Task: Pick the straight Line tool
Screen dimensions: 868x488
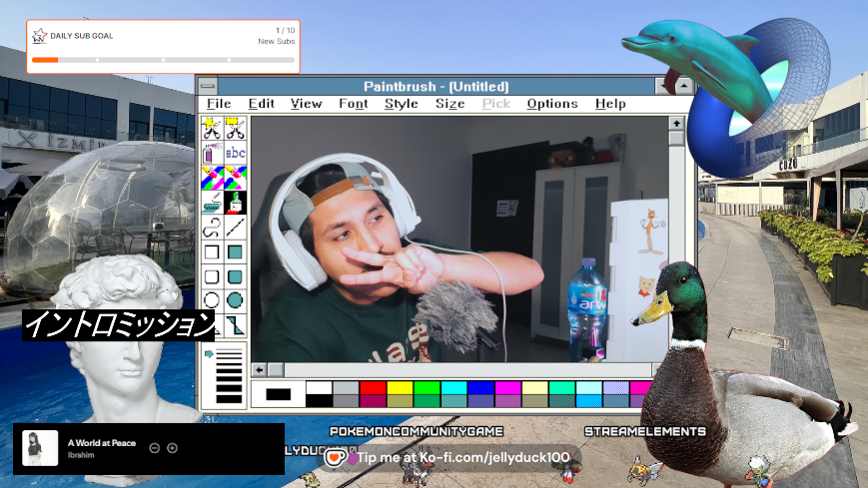Action: pos(235,228)
